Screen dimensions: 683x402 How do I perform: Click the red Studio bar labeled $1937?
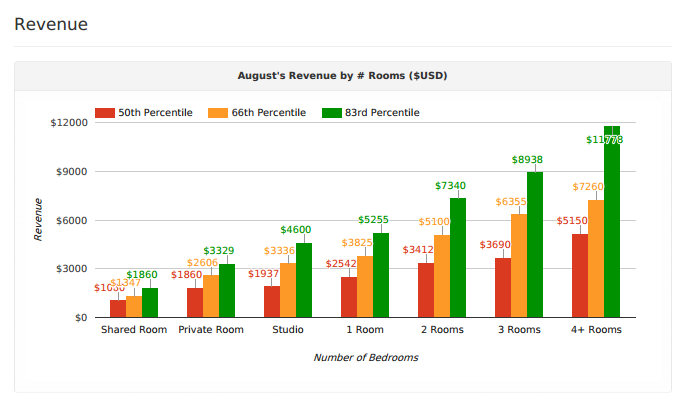point(272,301)
